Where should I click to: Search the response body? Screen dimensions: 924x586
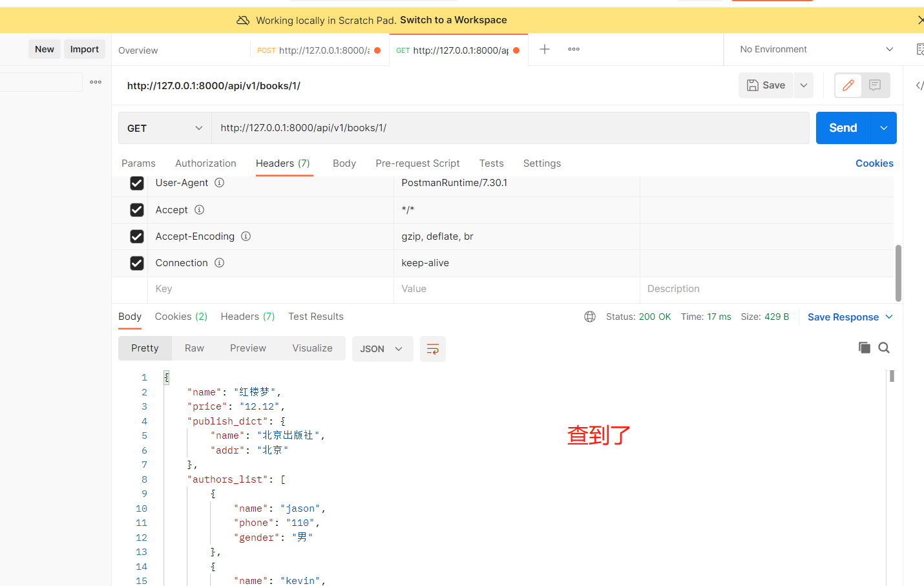pos(885,348)
